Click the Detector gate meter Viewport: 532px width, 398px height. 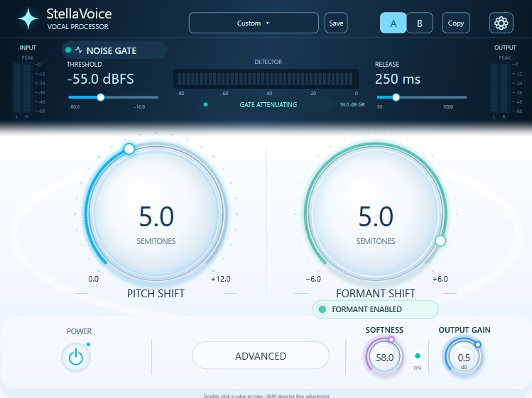[266, 79]
